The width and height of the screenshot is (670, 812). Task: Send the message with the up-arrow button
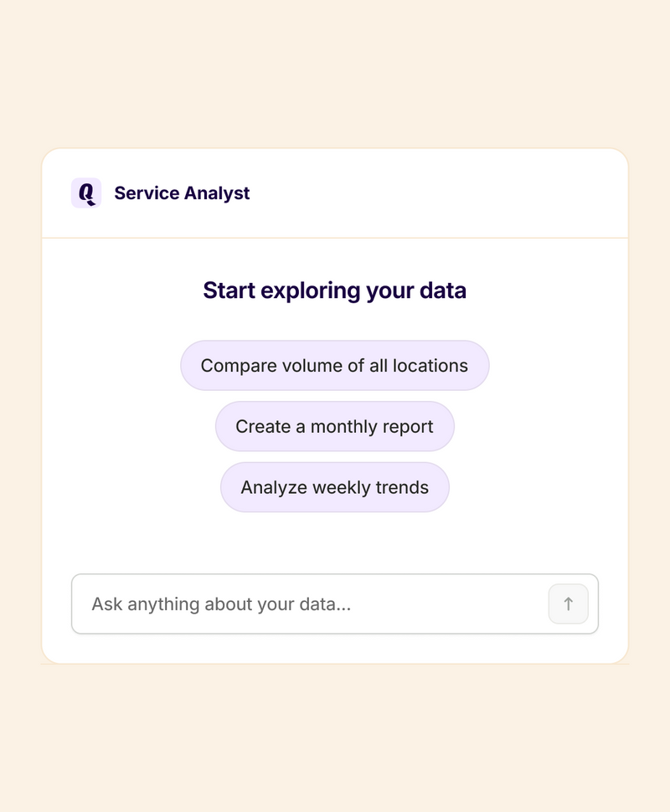(x=569, y=604)
